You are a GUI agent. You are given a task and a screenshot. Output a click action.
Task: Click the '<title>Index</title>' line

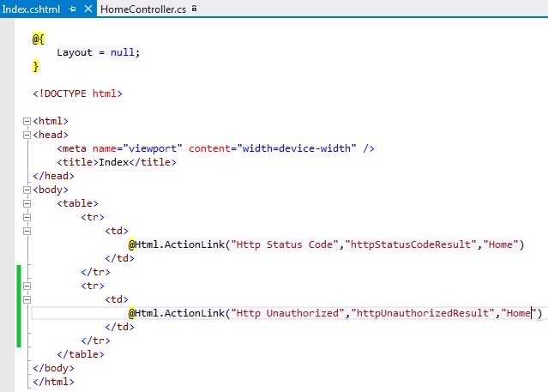coord(117,162)
